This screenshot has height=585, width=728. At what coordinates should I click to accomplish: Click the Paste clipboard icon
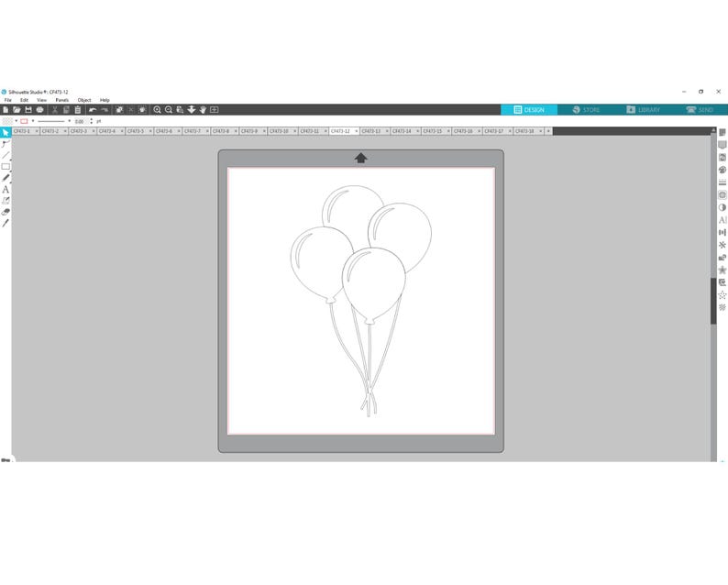[78, 110]
